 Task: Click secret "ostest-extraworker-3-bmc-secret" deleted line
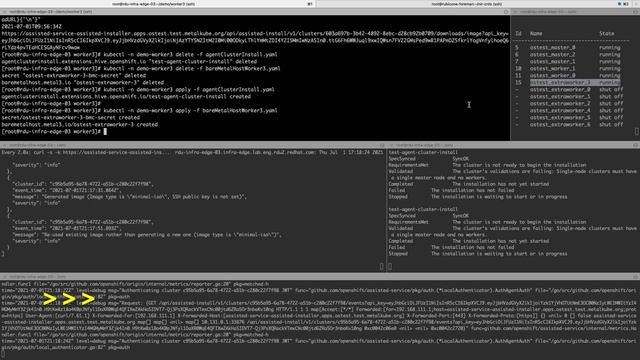(73, 76)
